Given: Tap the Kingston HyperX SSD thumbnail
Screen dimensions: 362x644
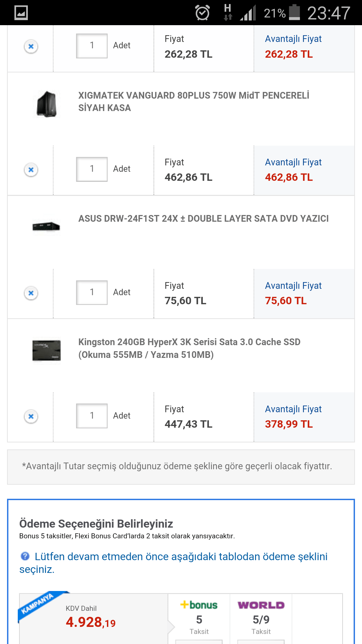Looking at the screenshot, I should click(47, 350).
